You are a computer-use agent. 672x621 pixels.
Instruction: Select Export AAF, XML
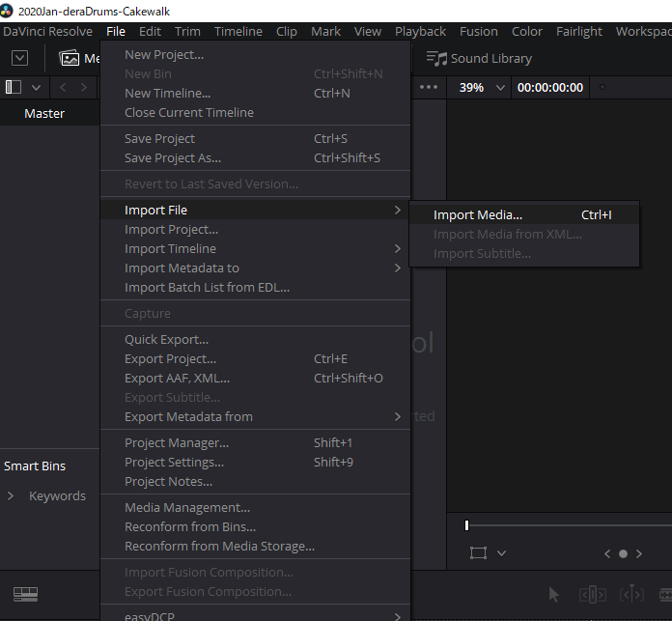point(256,378)
